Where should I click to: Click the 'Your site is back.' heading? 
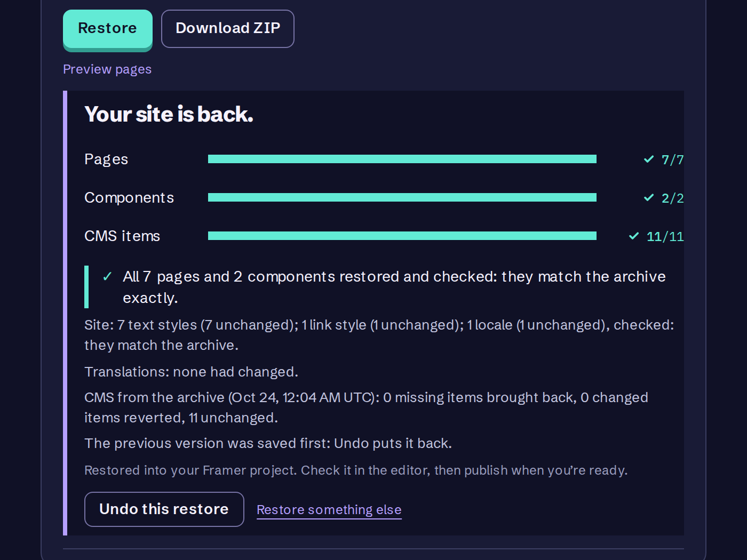[x=169, y=114]
